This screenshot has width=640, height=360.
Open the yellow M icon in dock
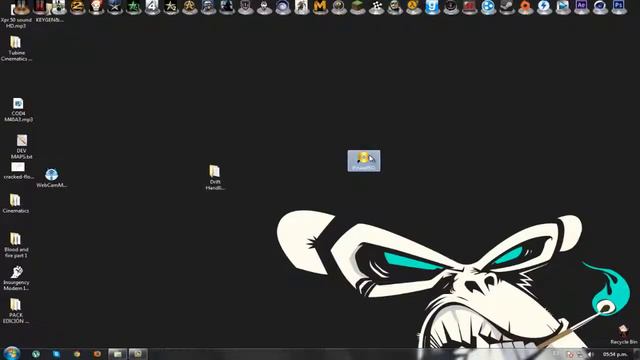point(320,7)
